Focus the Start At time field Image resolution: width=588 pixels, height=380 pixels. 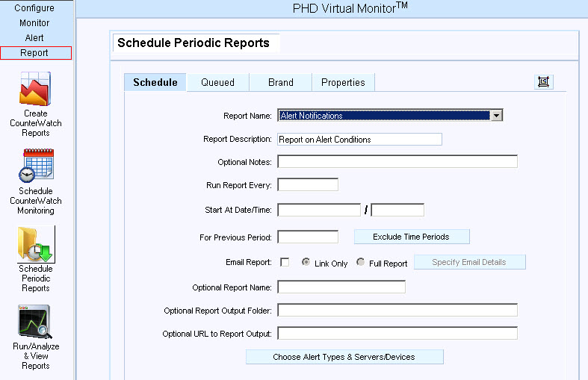(397, 210)
